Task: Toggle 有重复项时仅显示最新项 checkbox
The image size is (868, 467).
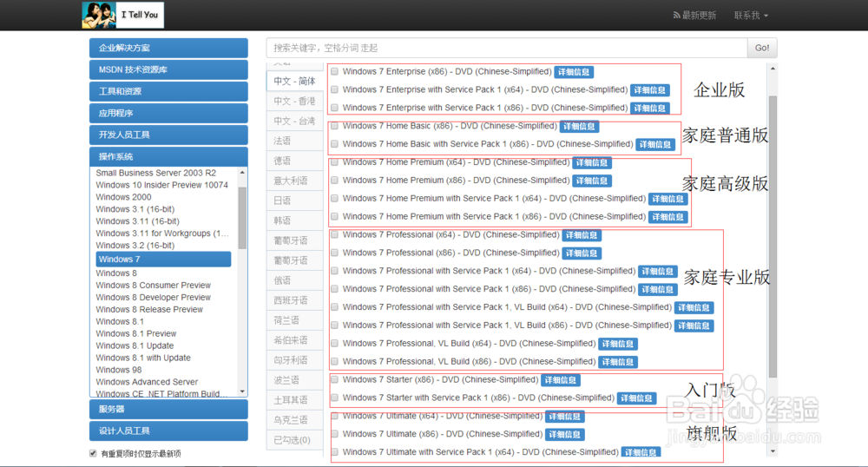Action: [93, 454]
